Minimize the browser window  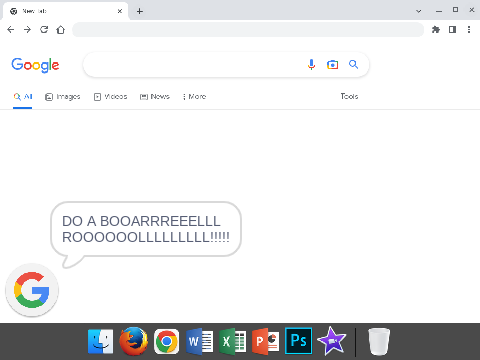439,11
